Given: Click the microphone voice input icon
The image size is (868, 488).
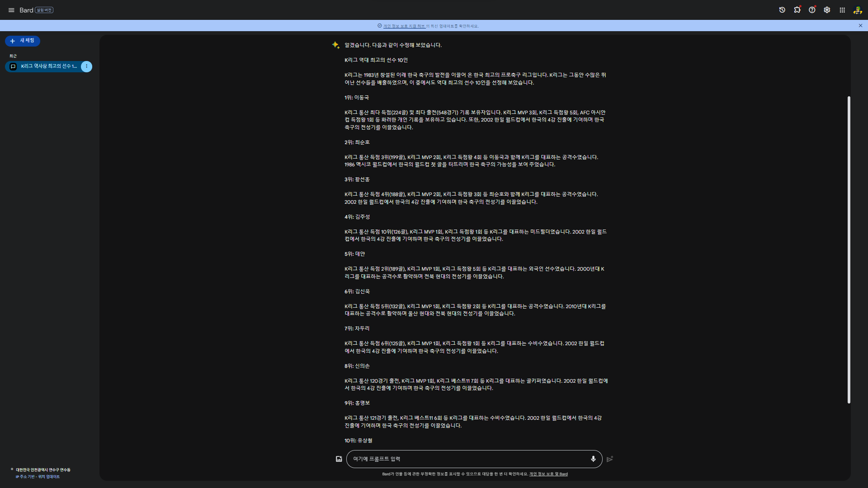Looking at the screenshot, I should (593, 459).
